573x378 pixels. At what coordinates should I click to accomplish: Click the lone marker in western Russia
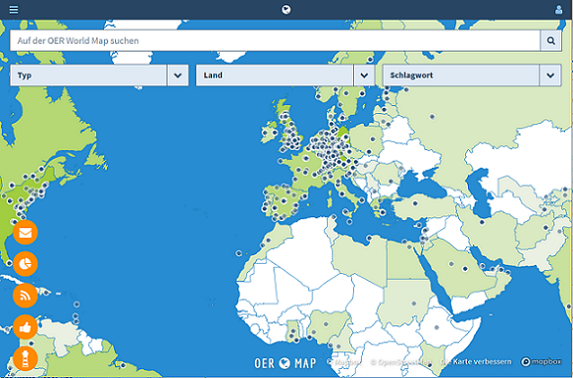432,117
